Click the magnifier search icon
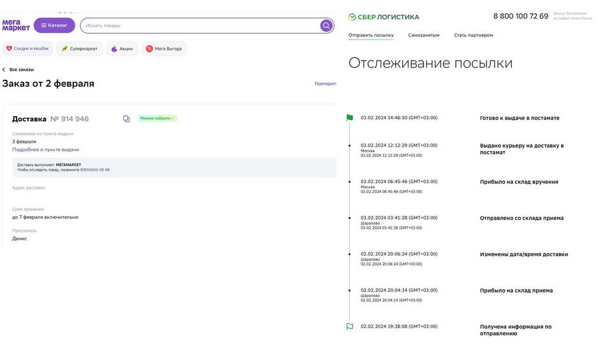Screen dimensions: 612x364 (x=326, y=25)
